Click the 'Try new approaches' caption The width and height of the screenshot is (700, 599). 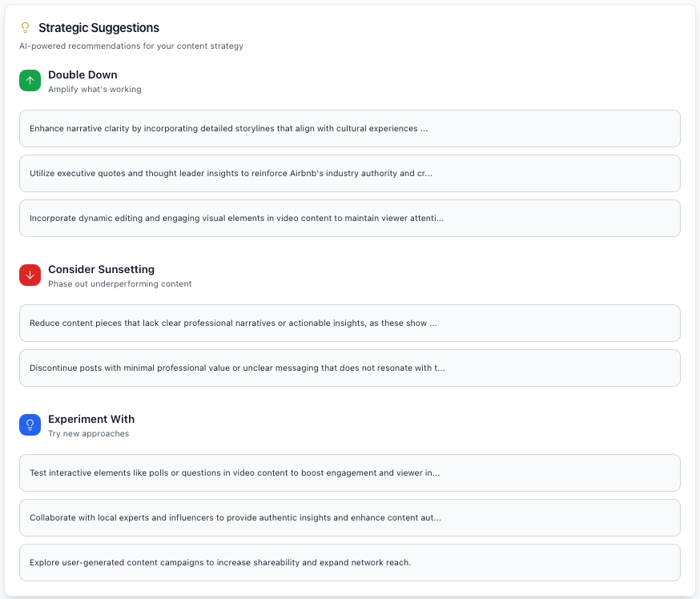point(88,433)
